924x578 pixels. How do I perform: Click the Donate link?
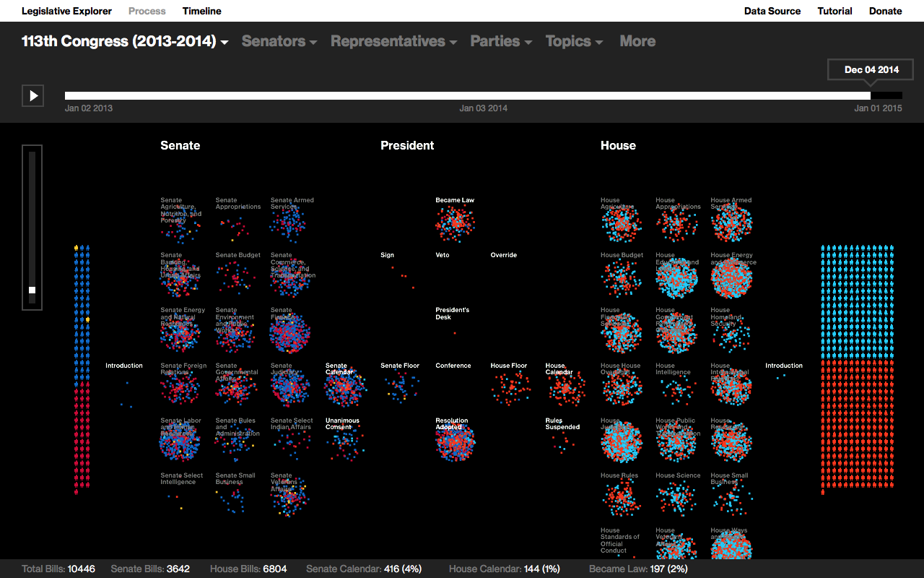[885, 11]
